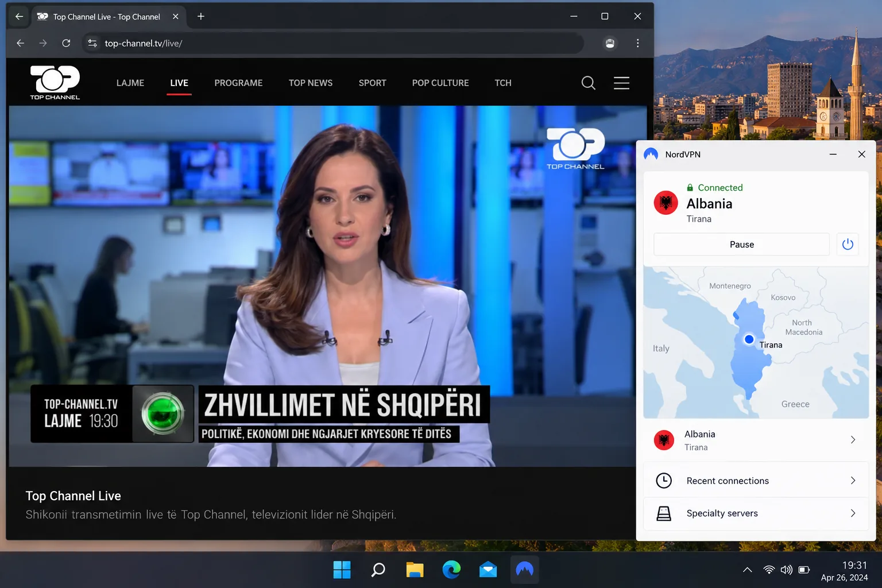Screen dimensions: 882x588
Task: Click the tab search back arrow
Action: 19,17
